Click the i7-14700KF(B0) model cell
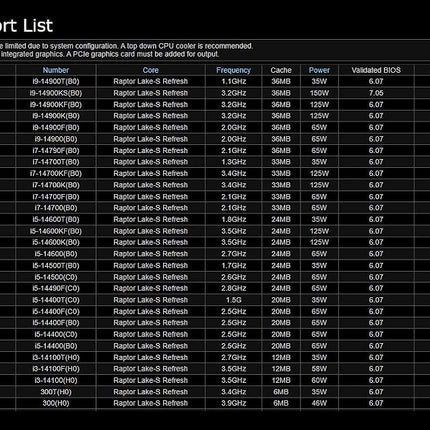 56,173
